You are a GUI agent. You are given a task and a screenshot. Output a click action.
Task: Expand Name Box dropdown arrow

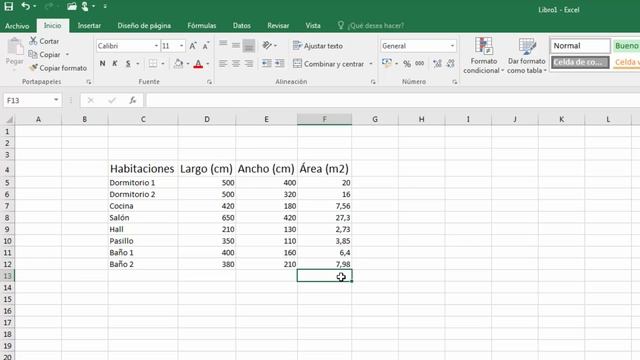pyautogui.click(x=56, y=100)
